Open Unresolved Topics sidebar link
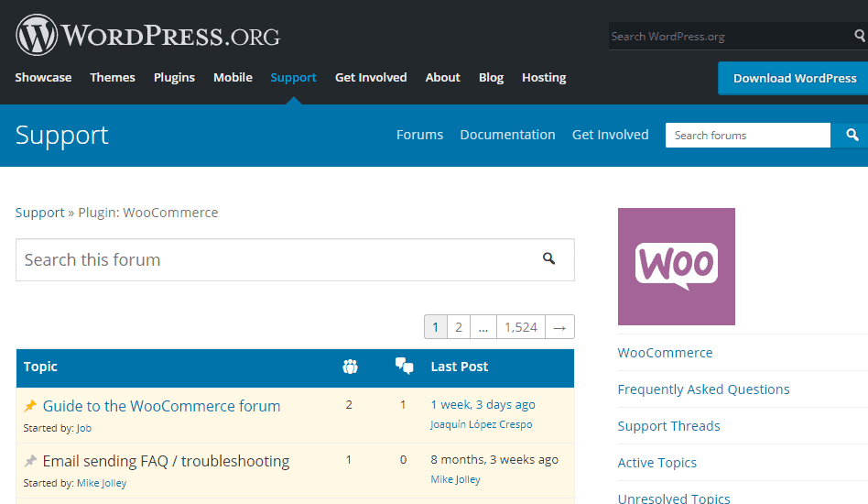The image size is (868, 504). click(x=674, y=498)
